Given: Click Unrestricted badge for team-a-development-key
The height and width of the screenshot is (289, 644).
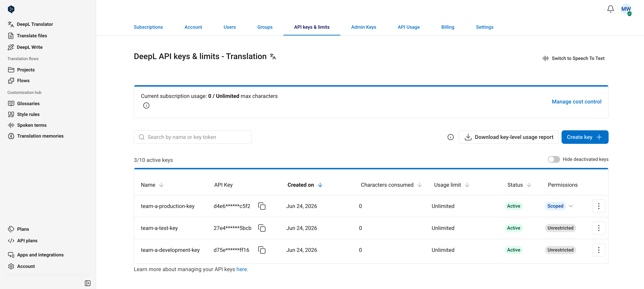Looking at the screenshot, I should tap(560, 250).
